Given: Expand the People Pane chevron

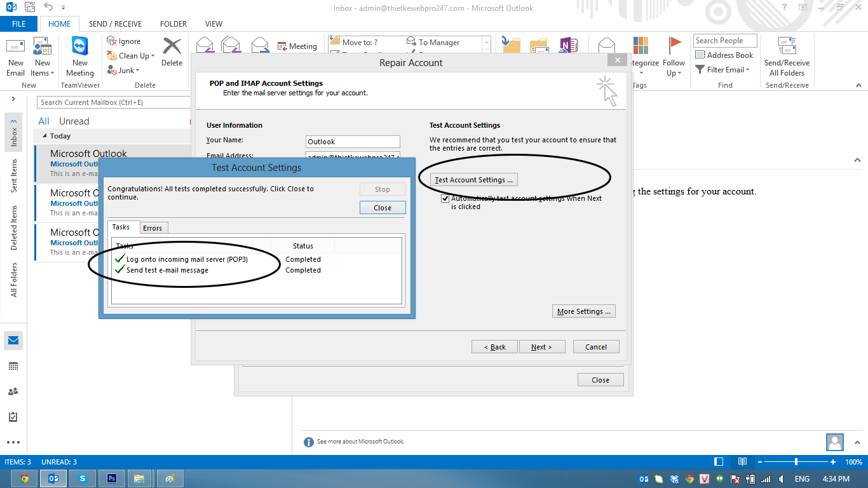Looking at the screenshot, I should click(857, 442).
